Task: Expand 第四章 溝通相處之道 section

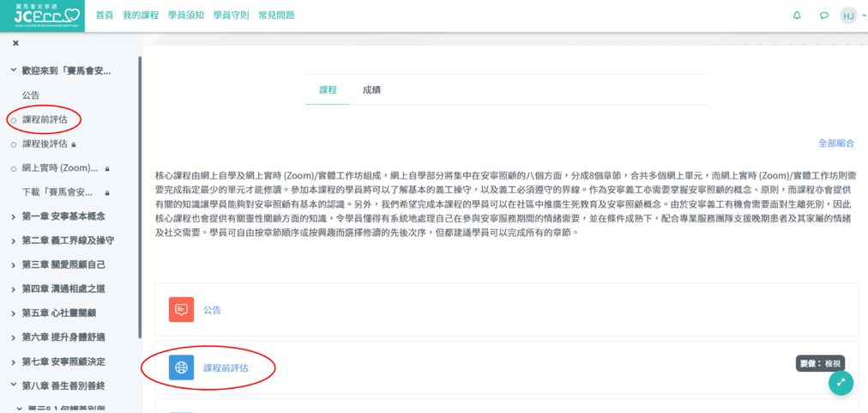Action: click(x=13, y=289)
